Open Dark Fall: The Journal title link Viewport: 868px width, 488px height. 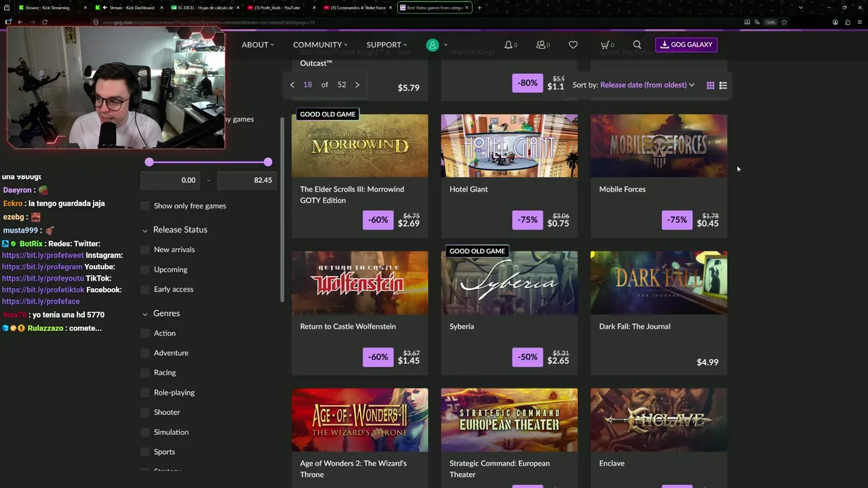[x=635, y=326]
